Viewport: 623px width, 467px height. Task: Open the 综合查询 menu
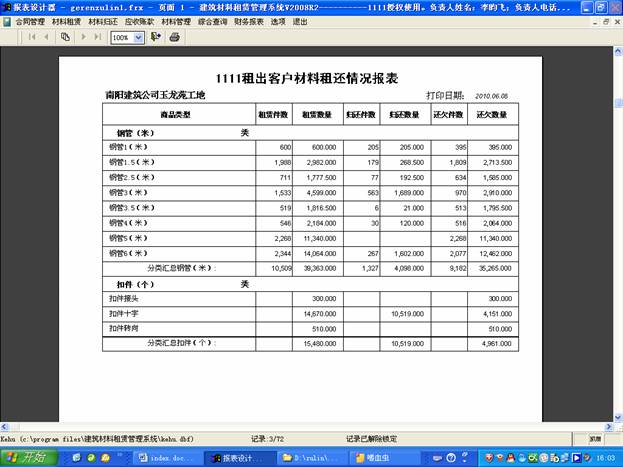212,20
